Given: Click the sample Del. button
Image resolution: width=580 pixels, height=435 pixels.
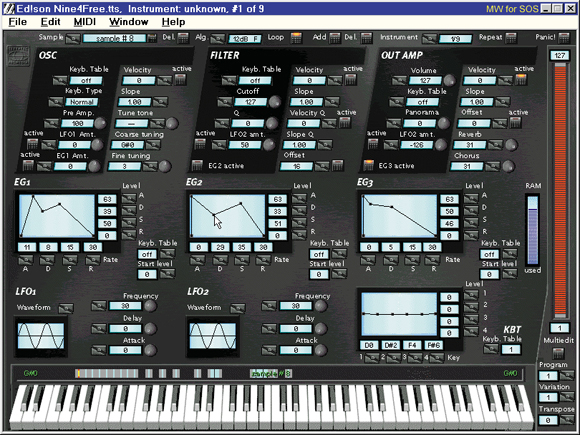Looking at the screenshot, I should (183, 37).
